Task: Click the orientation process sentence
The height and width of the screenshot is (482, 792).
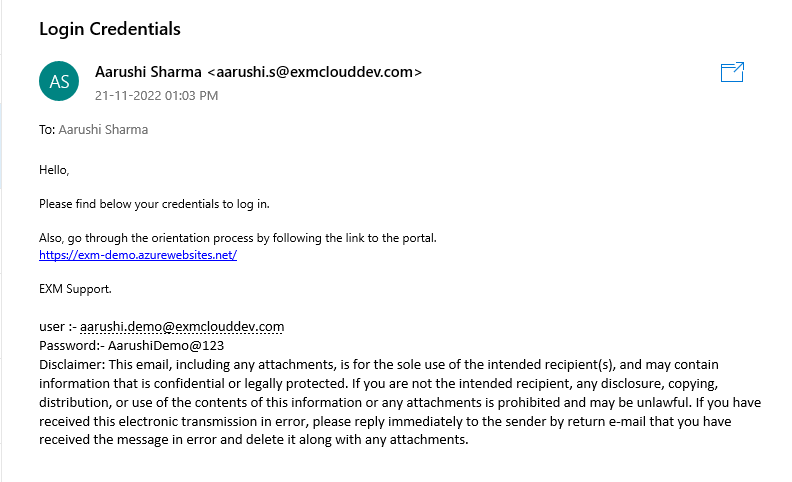Action: 238,238
